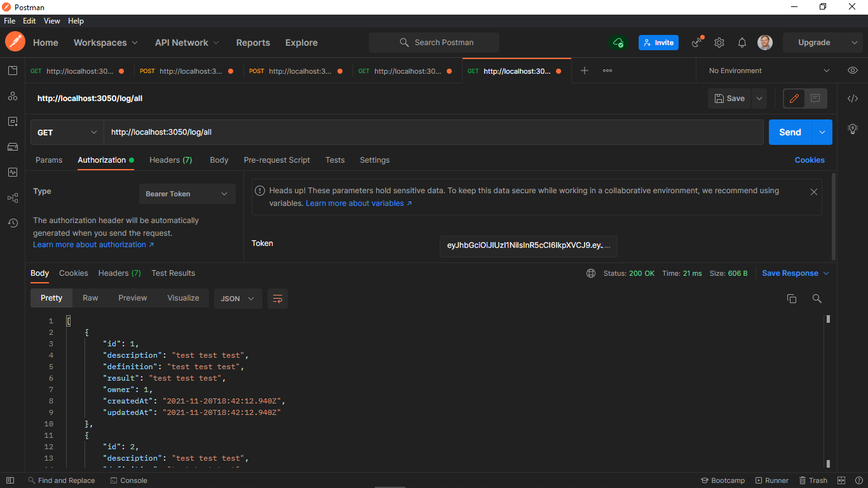
Task: Dismiss the sensitive data warning banner
Action: (814, 191)
